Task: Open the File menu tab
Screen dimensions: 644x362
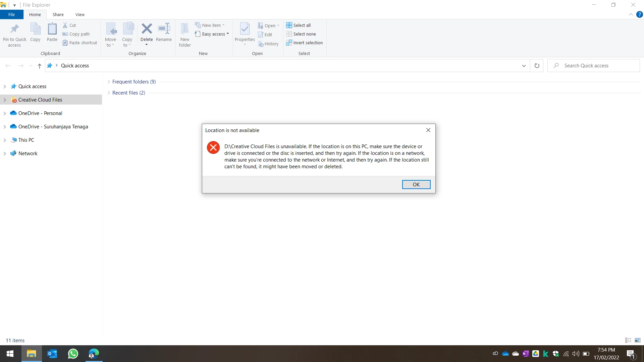Action: pyautogui.click(x=11, y=14)
